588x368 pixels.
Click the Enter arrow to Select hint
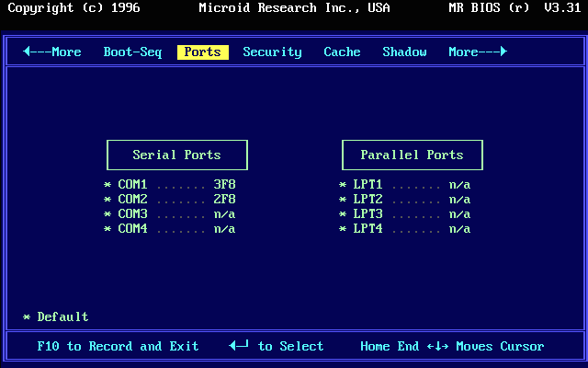pyautogui.click(x=276, y=346)
